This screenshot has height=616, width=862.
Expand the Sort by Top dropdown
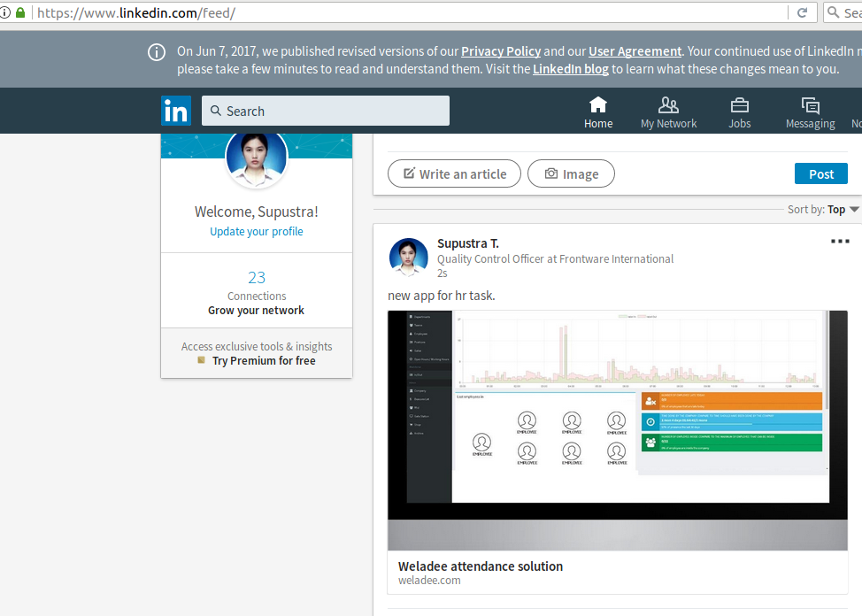pos(853,210)
